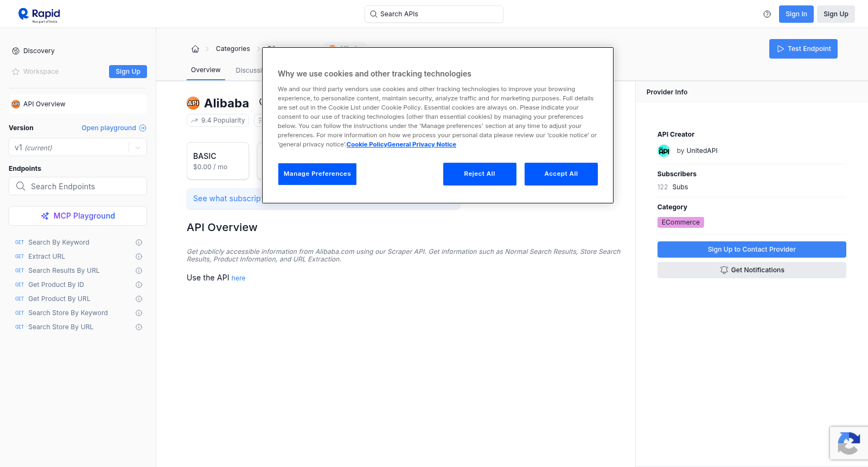This screenshot has width=868, height=467.
Task: Click Accept All cookies button
Action: point(561,174)
